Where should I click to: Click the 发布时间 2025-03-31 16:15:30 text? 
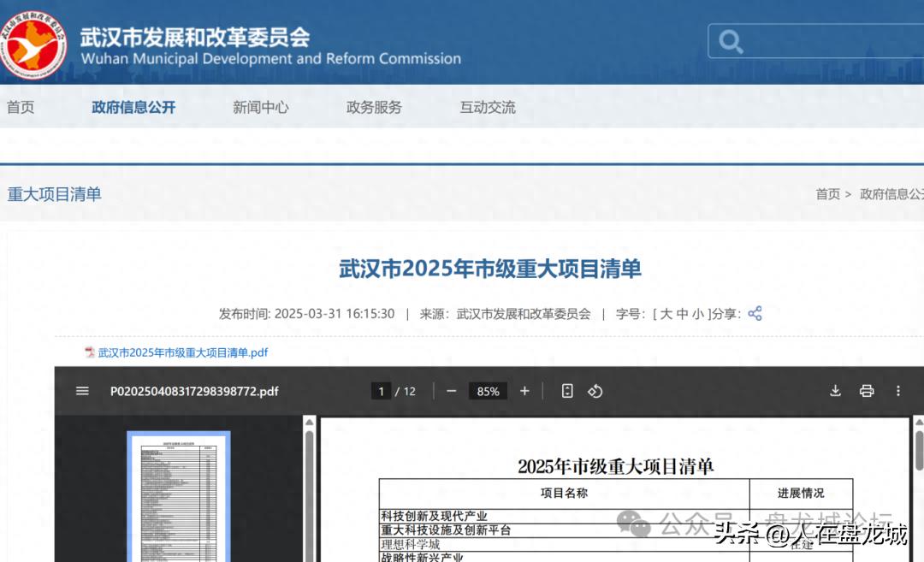tap(306, 313)
